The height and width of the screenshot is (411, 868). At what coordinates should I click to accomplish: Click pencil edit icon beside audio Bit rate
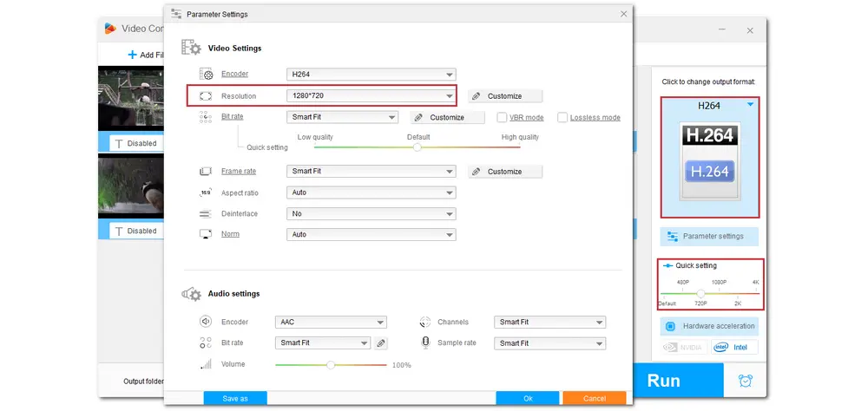click(x=380, y=343)
